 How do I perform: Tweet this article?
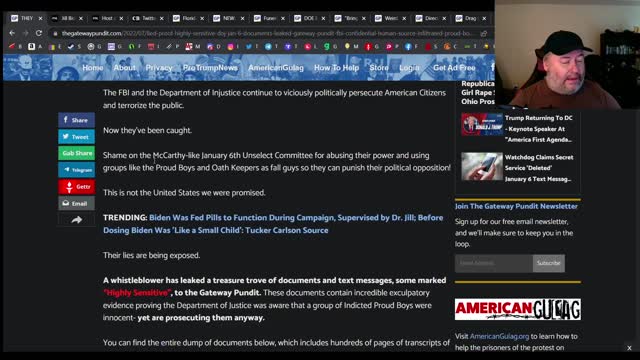[76, 137]
